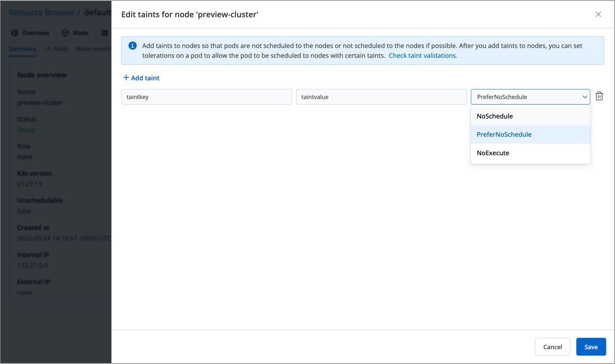Click the terminal icon next to Node
Viewport: 615px width, 364px height.
point(104,33)
